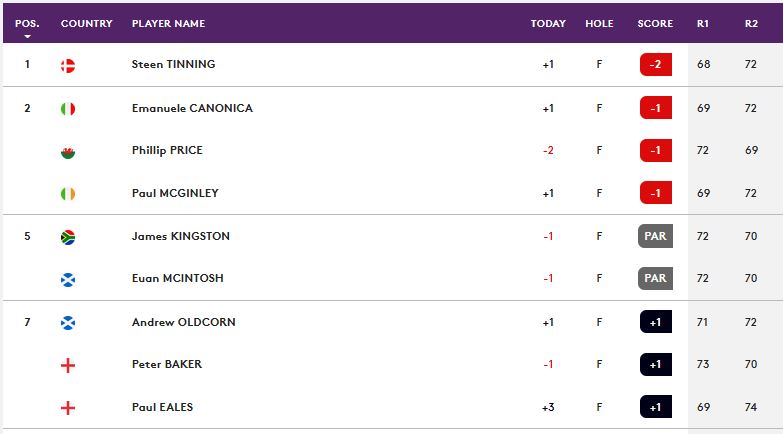Toggle sort arrow under POS. header
Image resolution: width=783 pixels, height=434 pixels.
27,36
